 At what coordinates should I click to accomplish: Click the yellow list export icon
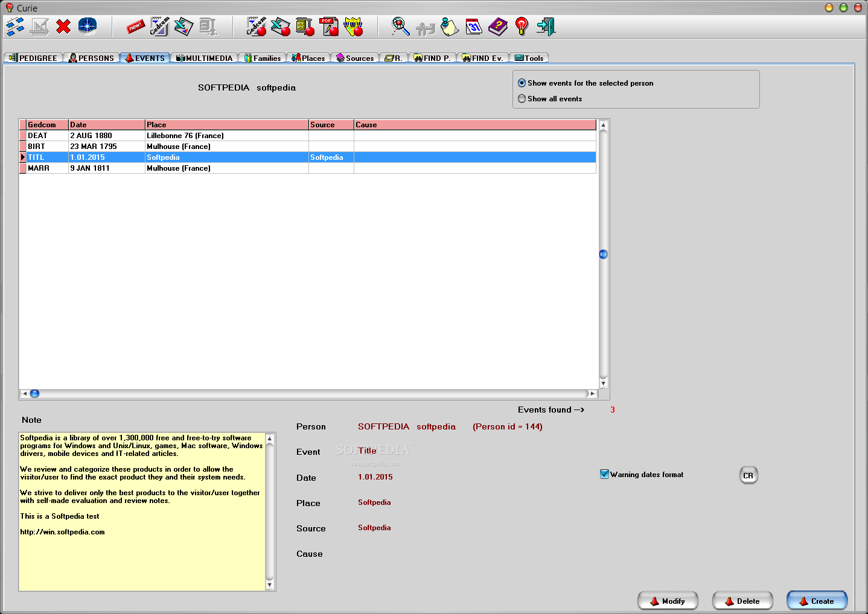pos(305,27)
